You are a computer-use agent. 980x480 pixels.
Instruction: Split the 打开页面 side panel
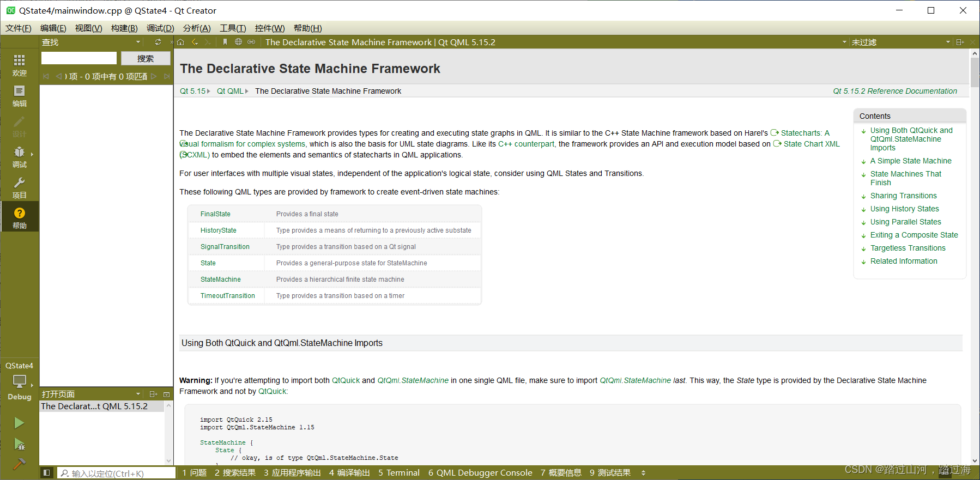[154, 394]
